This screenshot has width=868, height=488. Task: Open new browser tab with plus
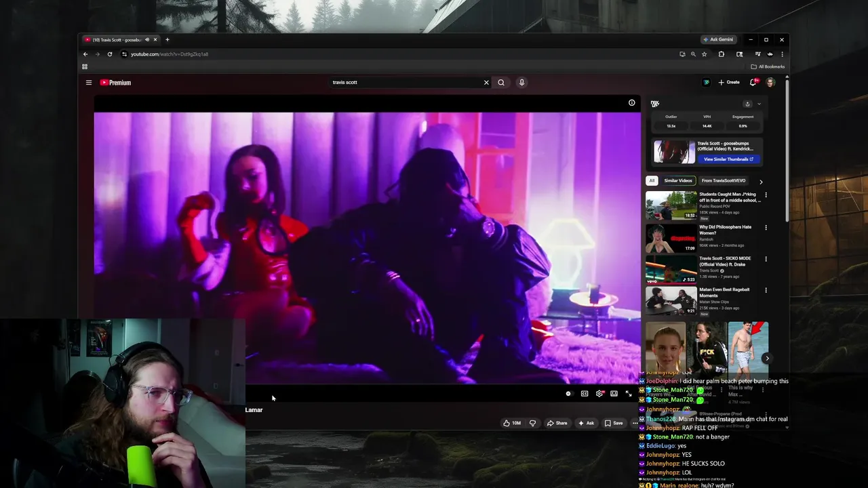click(x=167, y=39)
